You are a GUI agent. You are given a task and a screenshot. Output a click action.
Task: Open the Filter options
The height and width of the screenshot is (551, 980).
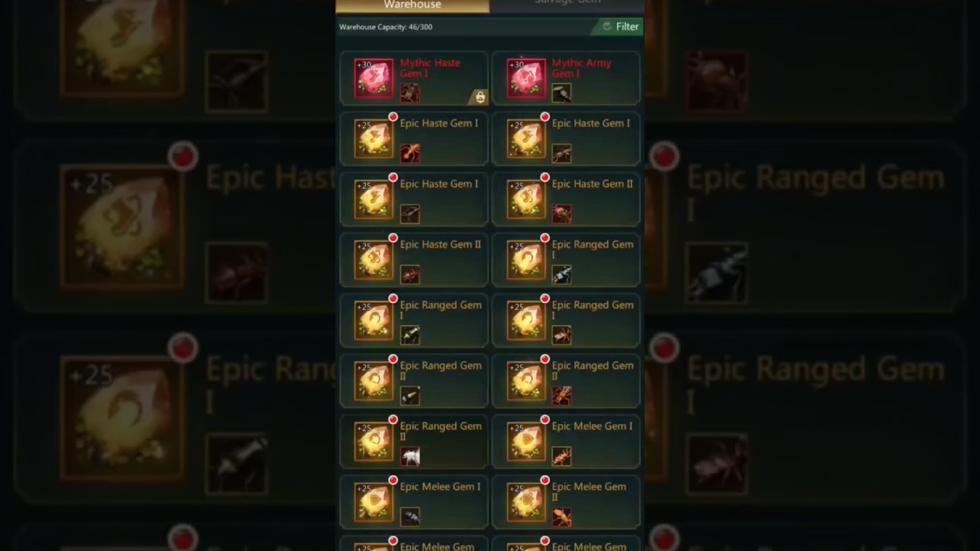click(619, 27)
